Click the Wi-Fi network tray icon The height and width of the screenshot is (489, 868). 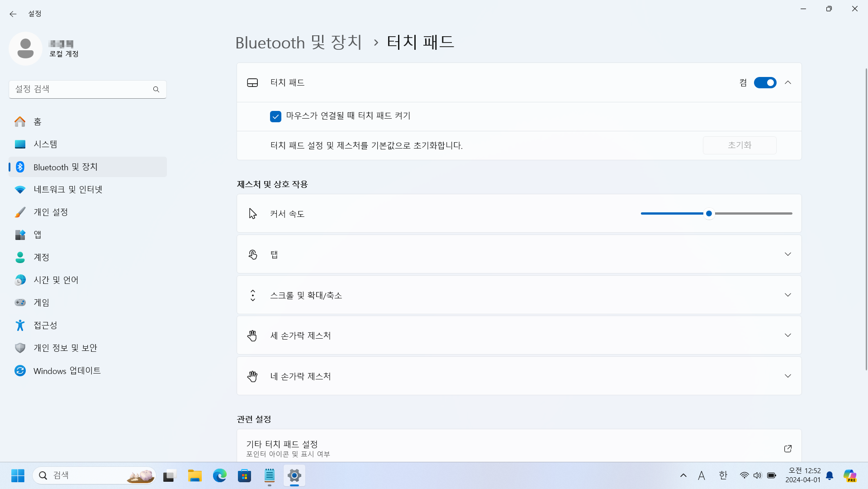[744, 475]
